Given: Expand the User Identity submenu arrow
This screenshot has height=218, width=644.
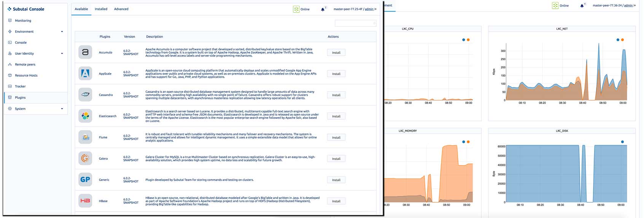Looking at the screenshot, I should 62,54.
